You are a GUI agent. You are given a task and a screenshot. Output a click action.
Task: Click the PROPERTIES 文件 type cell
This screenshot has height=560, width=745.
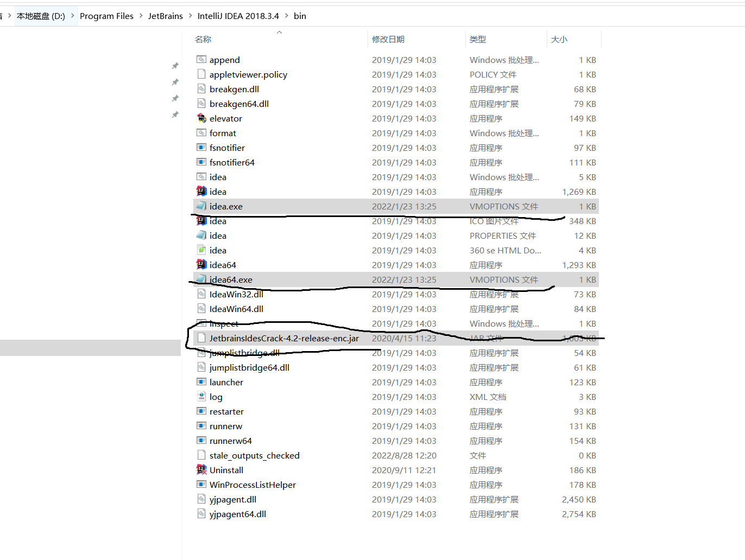coord(503,236)
